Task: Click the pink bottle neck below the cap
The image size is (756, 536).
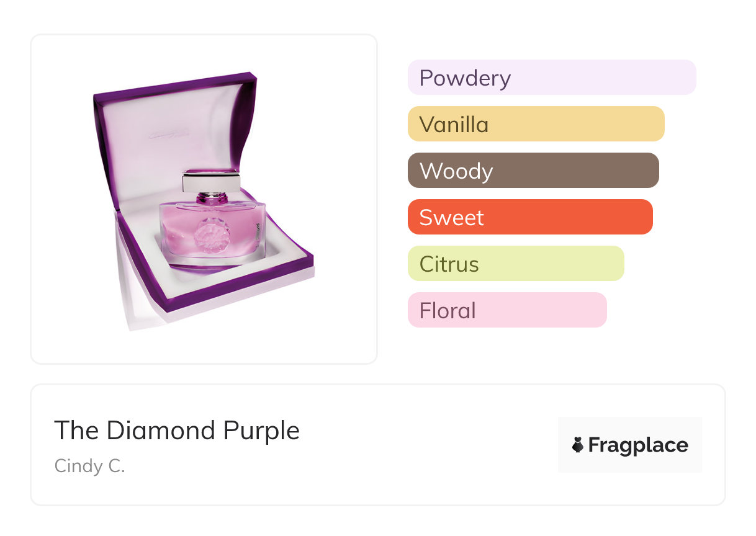Action: 209,199
